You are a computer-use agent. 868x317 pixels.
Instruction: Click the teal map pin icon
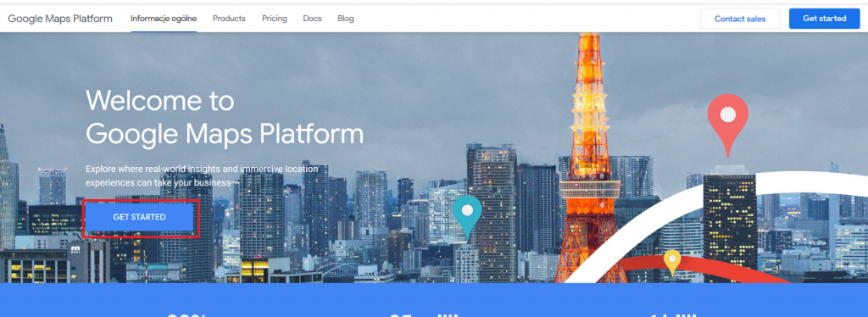point(467,219)
